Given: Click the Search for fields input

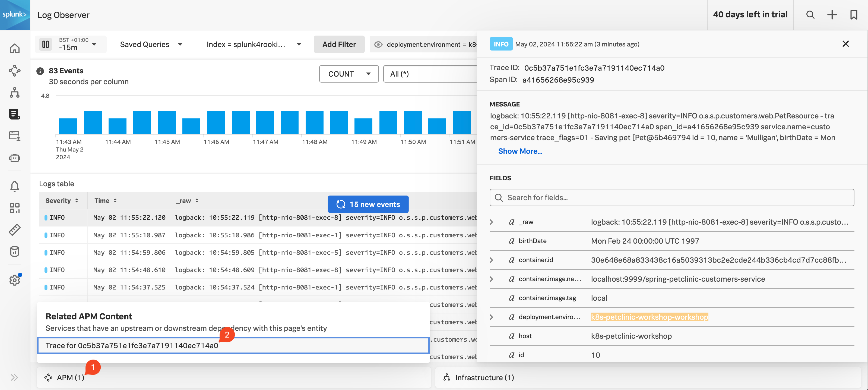Looking at the screenshot, I should point(671,197).
